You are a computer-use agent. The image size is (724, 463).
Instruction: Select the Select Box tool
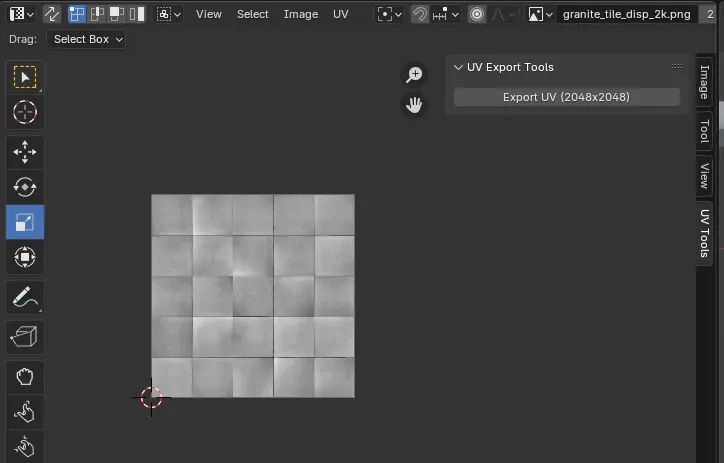25,77
